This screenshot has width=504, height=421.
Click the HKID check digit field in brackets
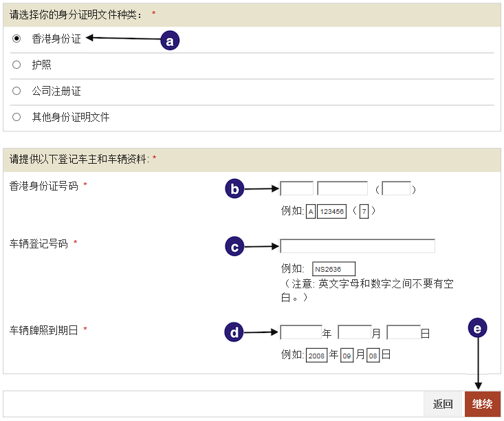[x=396, y=188]
